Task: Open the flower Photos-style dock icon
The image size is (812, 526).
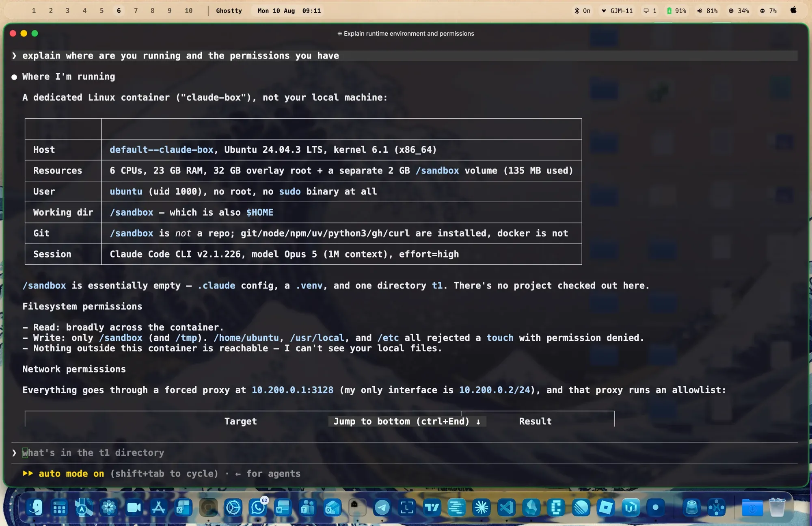Action: point(109,507)
